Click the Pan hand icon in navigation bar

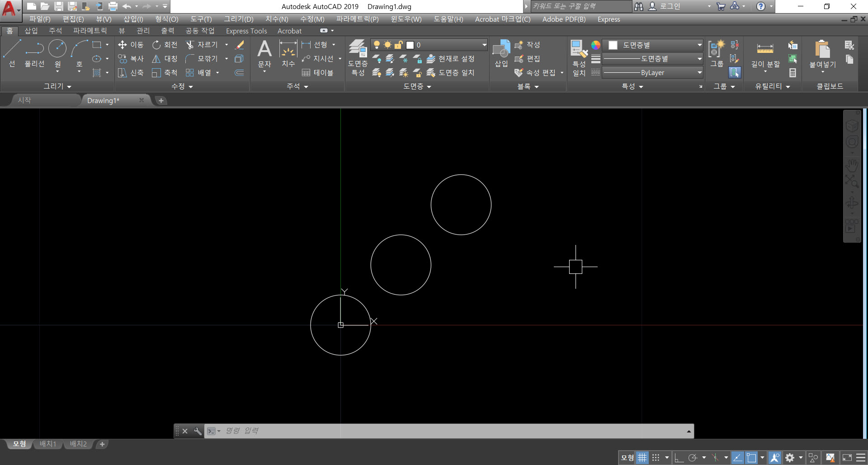pos(852,165)
